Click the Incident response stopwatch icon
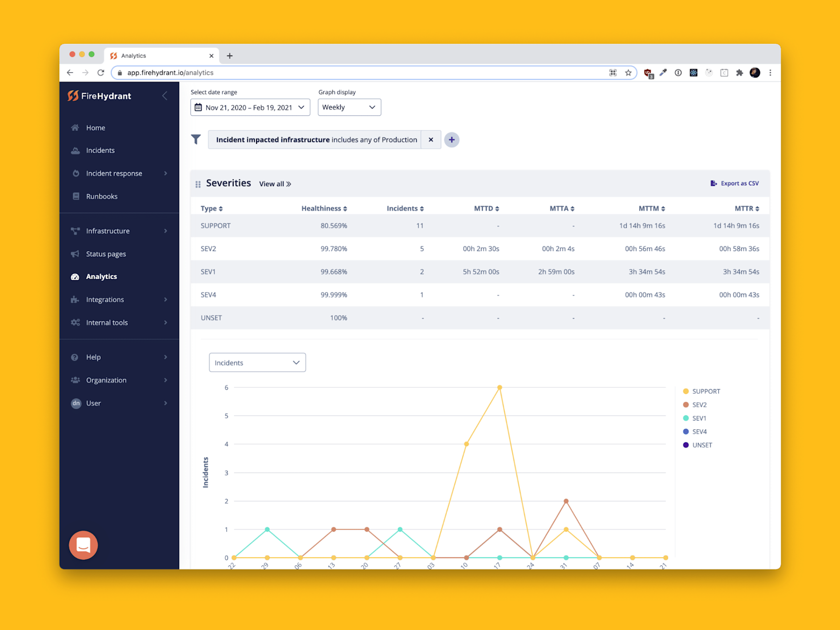The width and height of the screenshot is (840, 630). (x=75, y=173)
